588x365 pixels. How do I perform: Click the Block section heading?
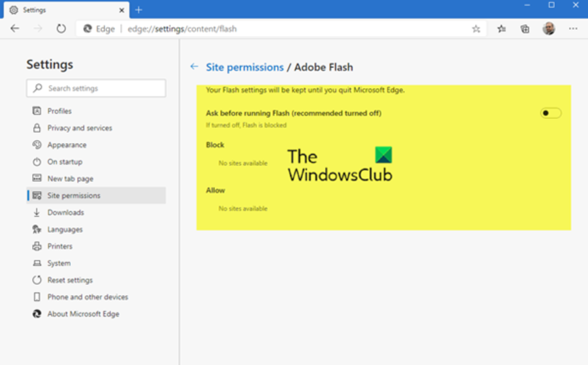click(215, 145)
